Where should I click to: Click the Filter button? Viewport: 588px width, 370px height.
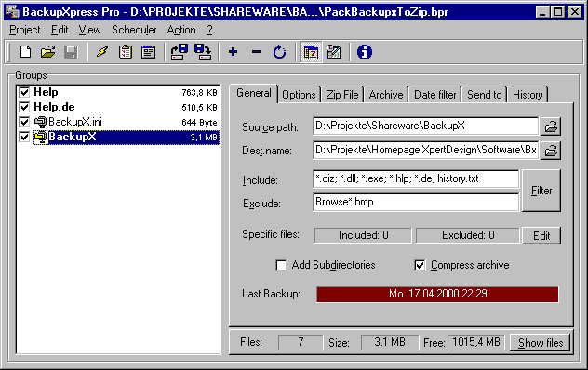541,191
